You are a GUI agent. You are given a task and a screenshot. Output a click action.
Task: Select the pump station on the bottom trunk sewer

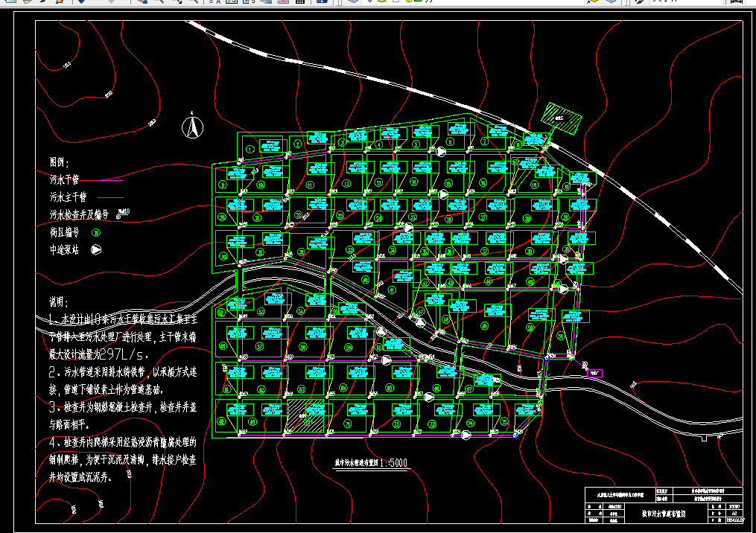click(x=466, y=435)
